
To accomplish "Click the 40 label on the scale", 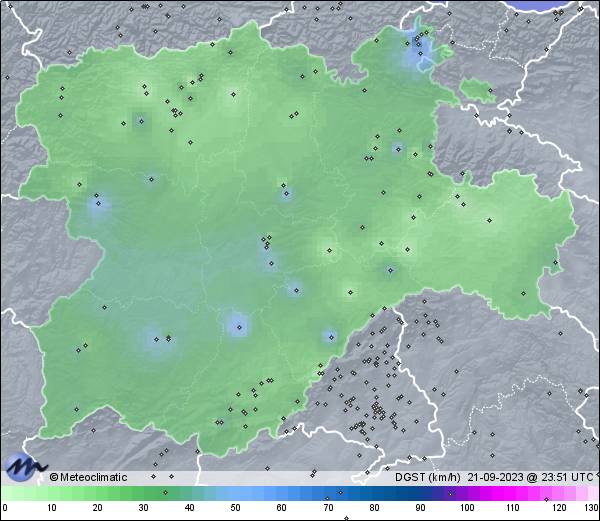I will coord(189,508).
